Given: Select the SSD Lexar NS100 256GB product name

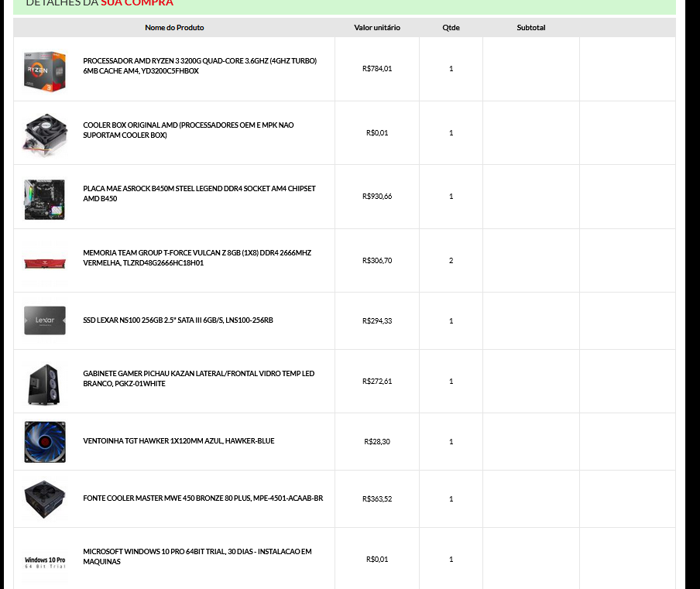Looking at the screenshot, I should click(x=177, y=320).
